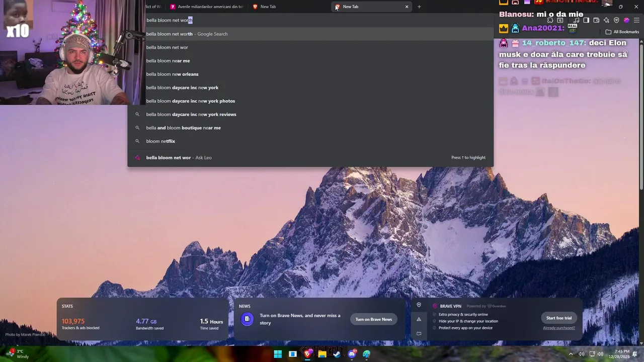Click the 1.5 Hours time saved stat
Image resolution: width=644 pixels, height=362 pixels.
pos(211,324)
